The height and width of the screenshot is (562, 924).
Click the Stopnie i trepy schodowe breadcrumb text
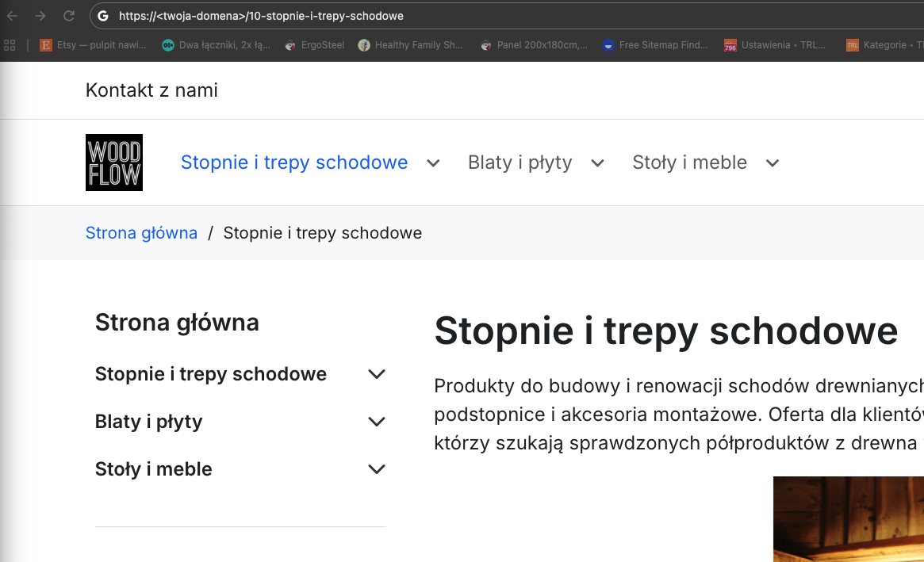(322, 233)
